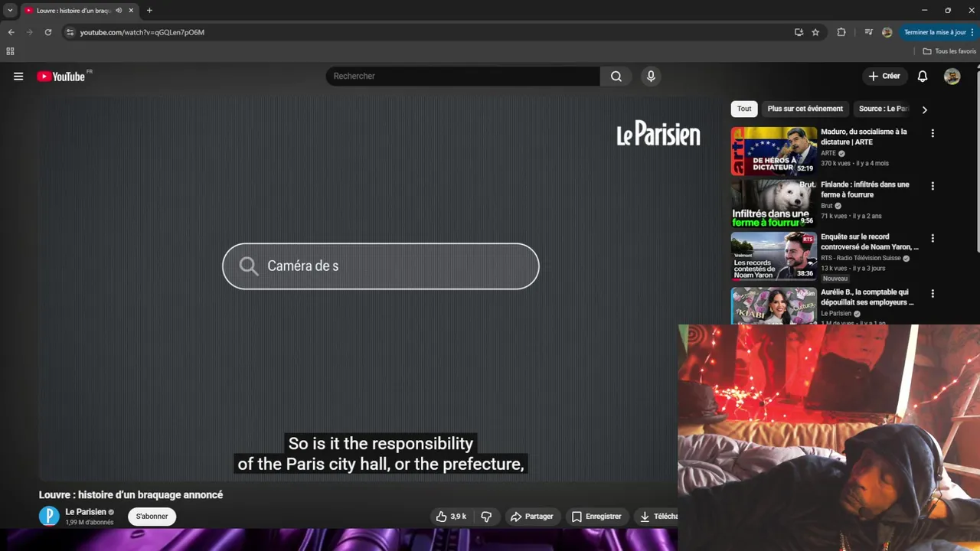
Task: Open new browser tab
Action: (x=149, y=11)
